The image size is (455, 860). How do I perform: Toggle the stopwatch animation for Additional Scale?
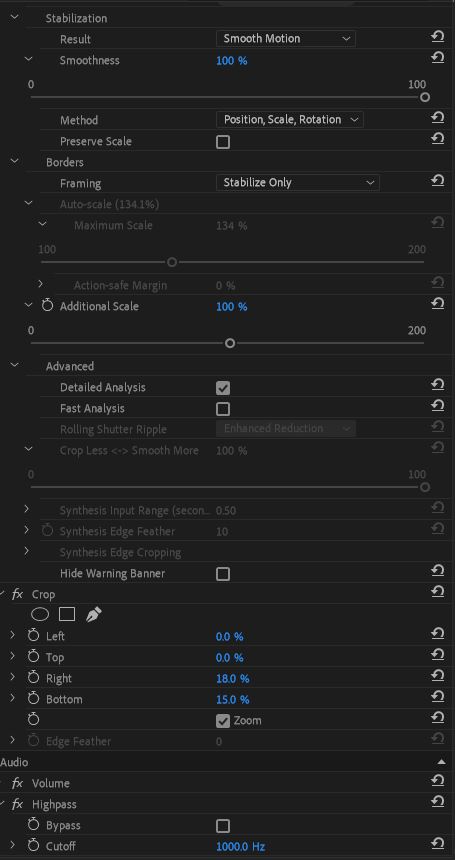tap(48, 306)
